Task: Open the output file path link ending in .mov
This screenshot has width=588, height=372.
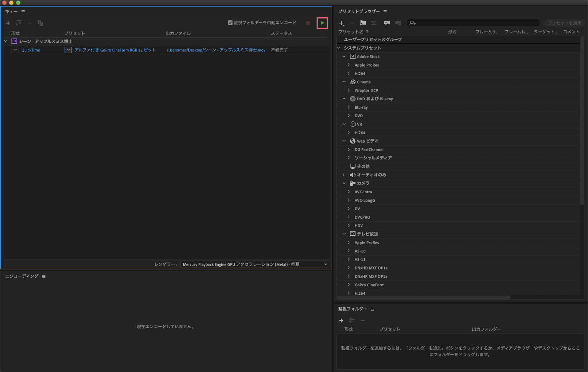Action: point(216,50)
